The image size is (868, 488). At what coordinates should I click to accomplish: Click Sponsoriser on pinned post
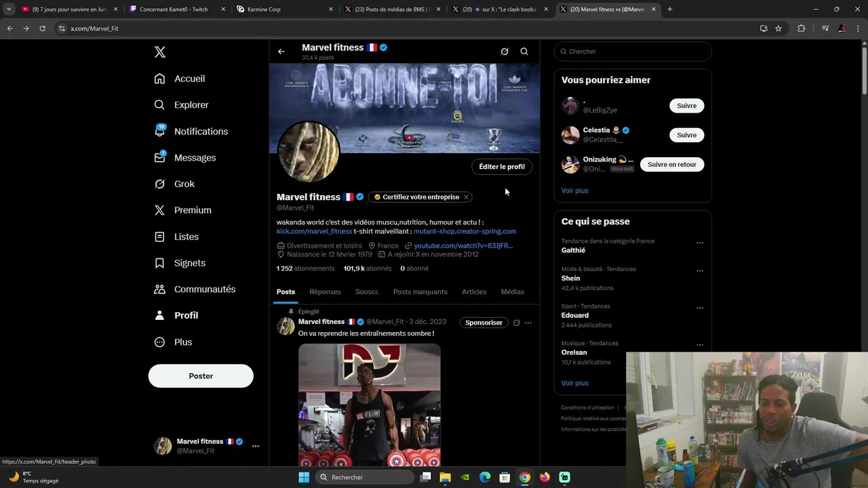pyautogui.click(x=484, y=323)
